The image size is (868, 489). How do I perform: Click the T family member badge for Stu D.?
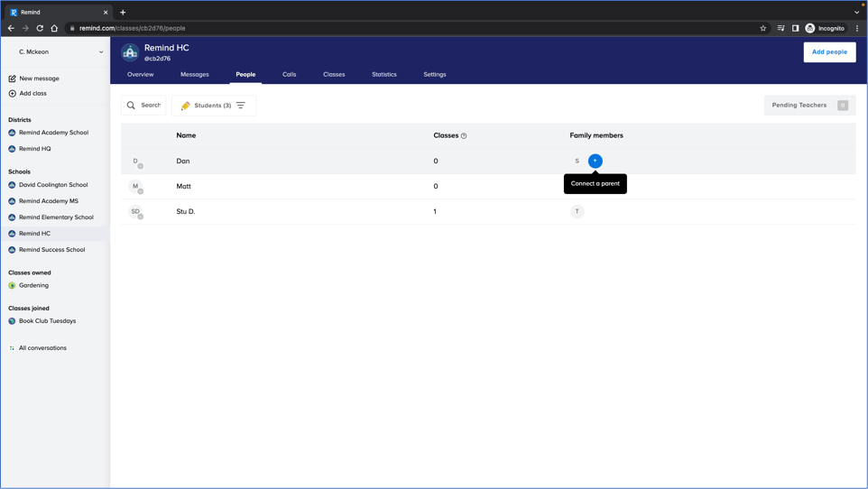577,211
